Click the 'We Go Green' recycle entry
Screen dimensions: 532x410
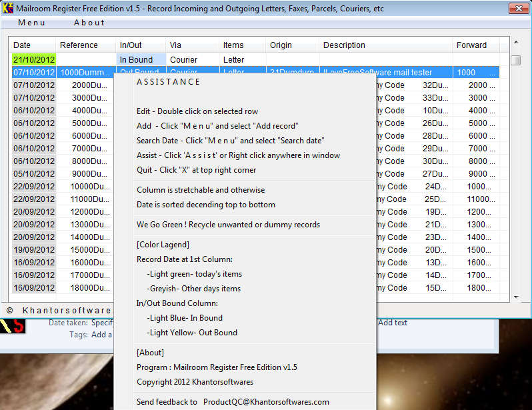[228, 225]
